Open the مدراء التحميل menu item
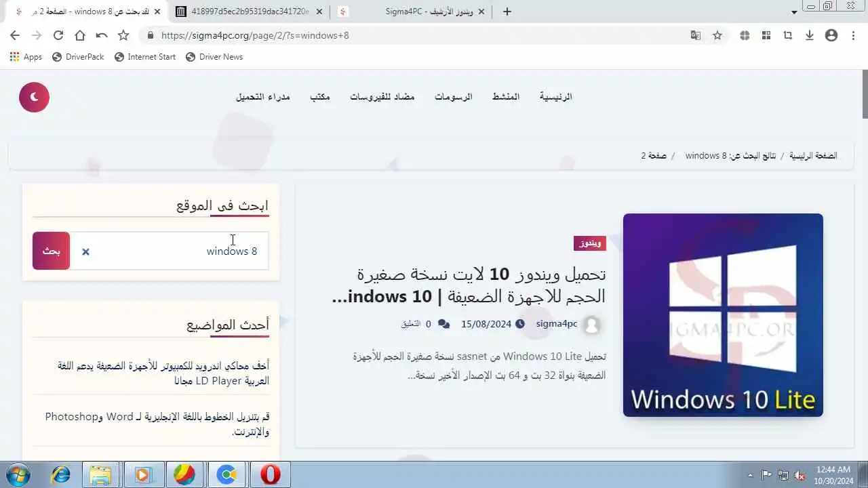The width and height of the screenshot is (868, 488). 263,96
